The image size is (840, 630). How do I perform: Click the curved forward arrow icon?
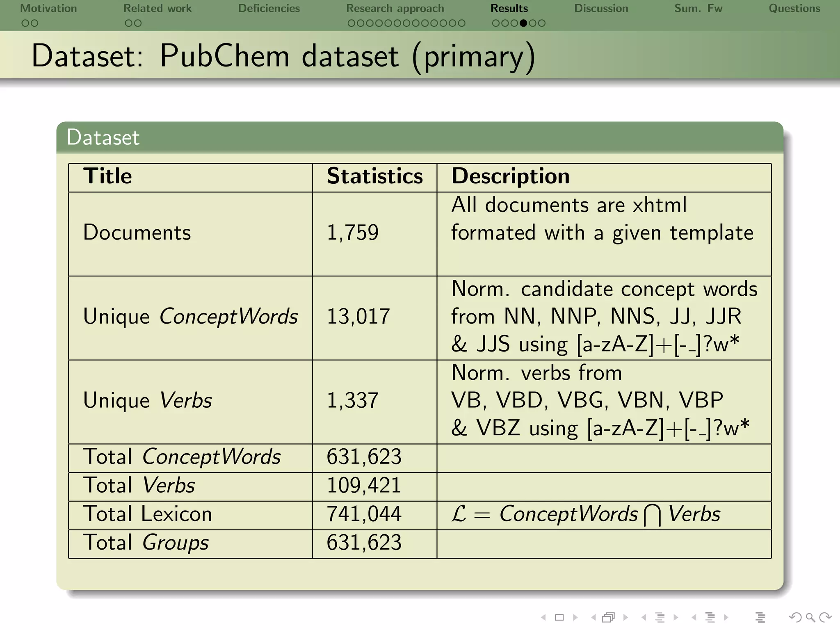825,617
